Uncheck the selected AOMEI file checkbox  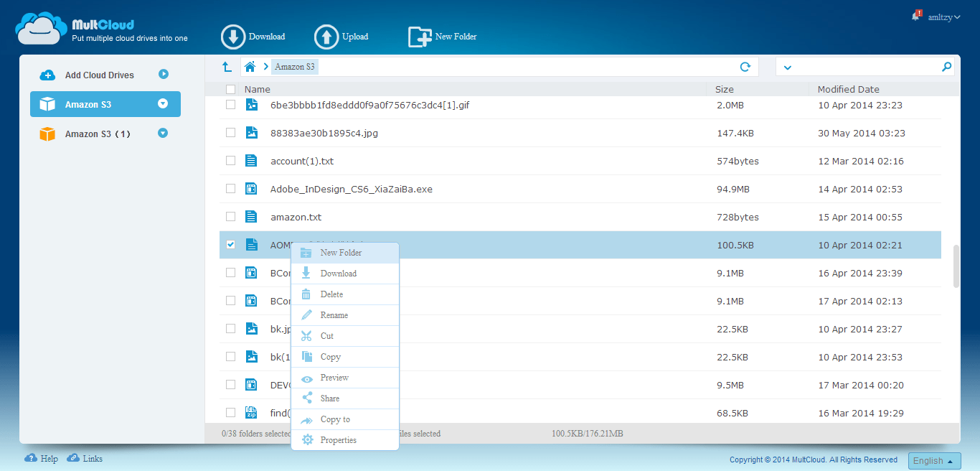pos(230,244)
